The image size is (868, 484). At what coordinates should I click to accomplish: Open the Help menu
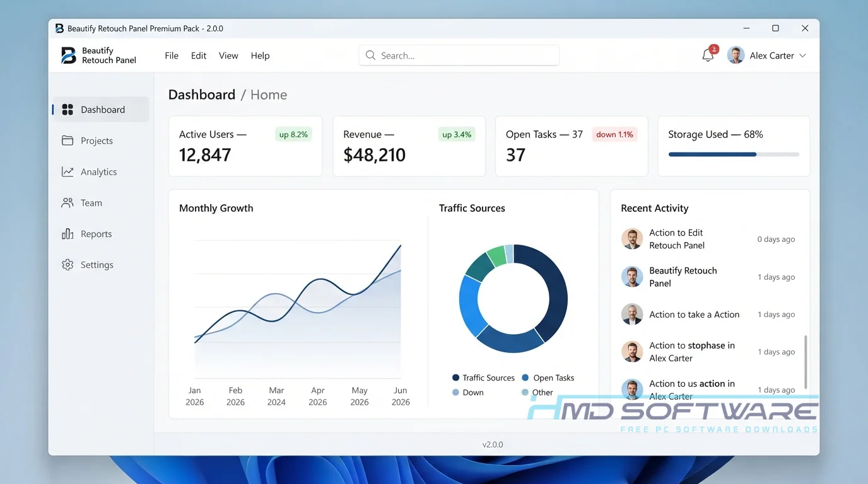coord(260,55)
